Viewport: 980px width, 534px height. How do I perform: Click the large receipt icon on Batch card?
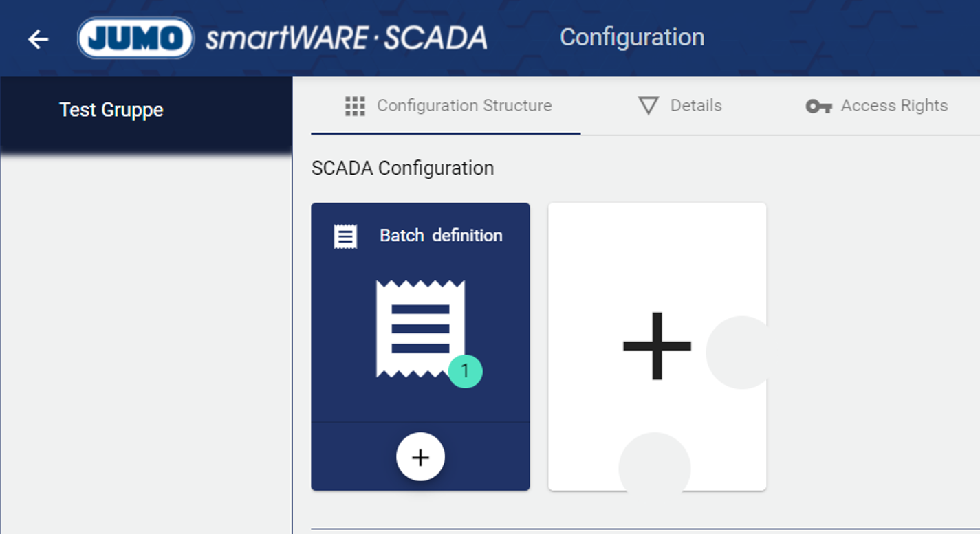point(420,329)
